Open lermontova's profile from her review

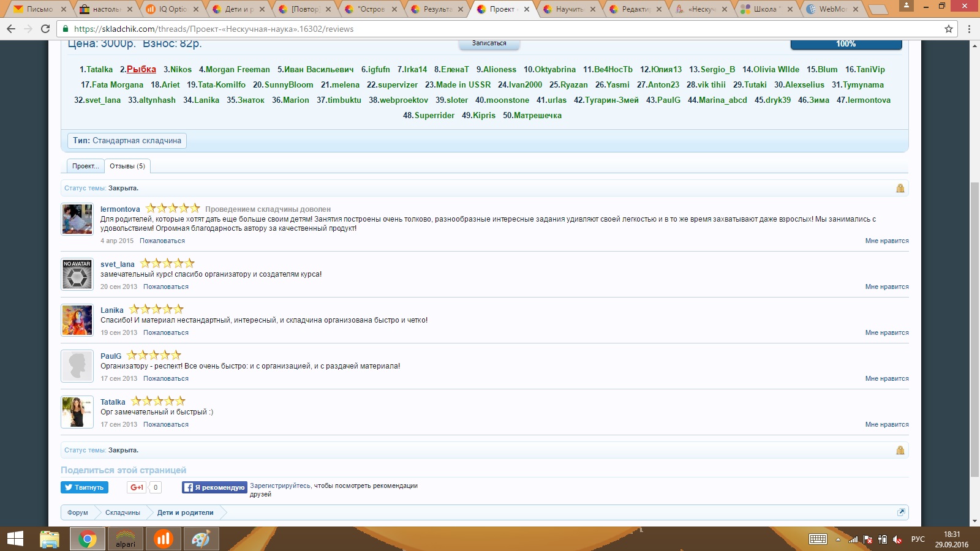[x=120, y=209]
